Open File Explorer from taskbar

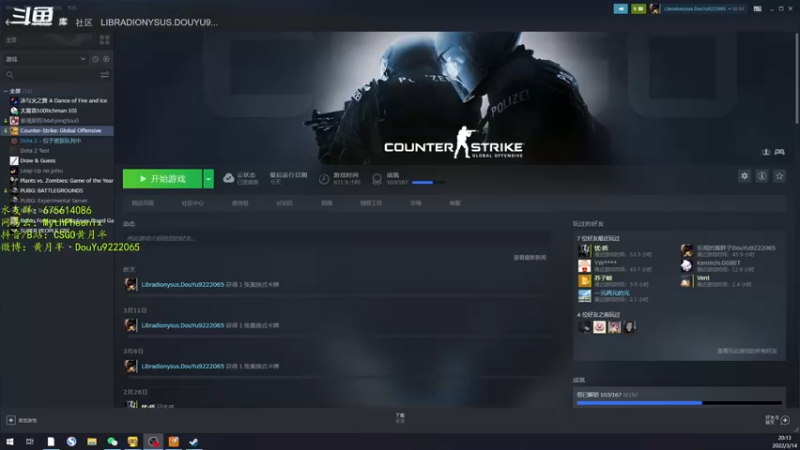tap(92, 442)
